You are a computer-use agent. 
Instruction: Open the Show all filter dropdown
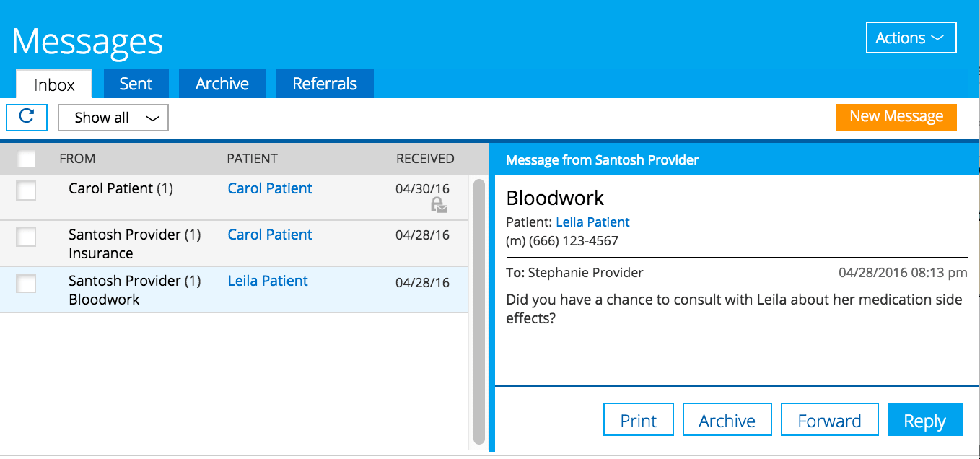[x=113, y=118]
